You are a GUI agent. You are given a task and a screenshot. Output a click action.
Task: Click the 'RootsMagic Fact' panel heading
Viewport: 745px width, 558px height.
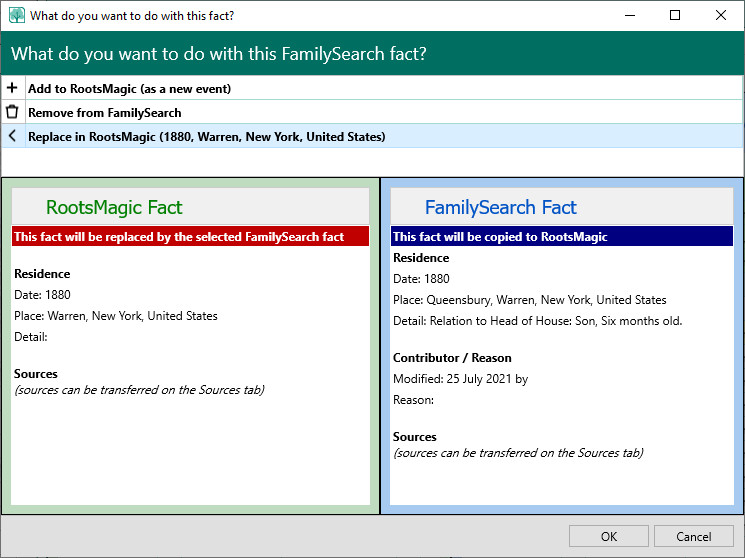click(x=114, y=208)
